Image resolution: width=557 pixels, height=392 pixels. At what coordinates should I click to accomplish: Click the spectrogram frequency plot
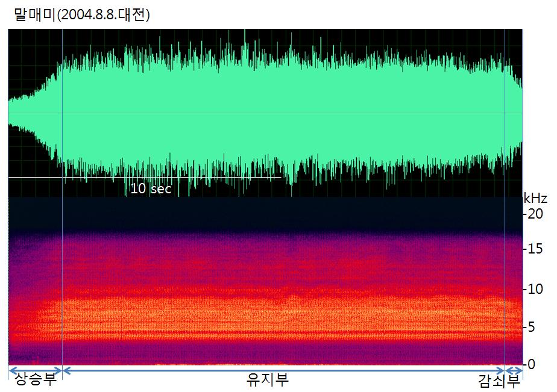click(x=265, y=281)
